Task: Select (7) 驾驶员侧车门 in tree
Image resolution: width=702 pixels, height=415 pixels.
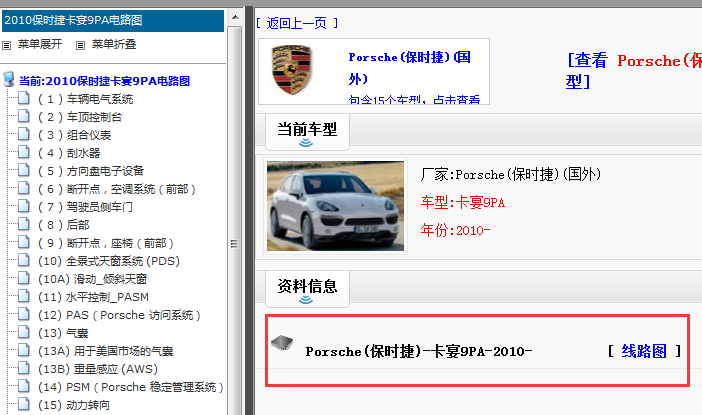Action: click(86, 207)
